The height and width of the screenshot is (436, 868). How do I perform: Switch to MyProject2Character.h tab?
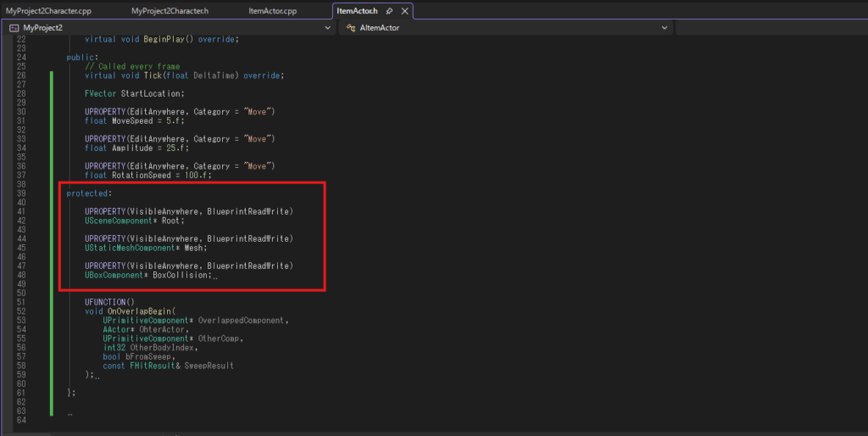point(170,11)
